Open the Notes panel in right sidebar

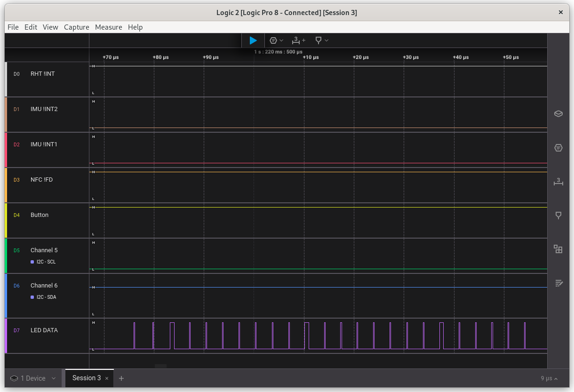[558, 283]
